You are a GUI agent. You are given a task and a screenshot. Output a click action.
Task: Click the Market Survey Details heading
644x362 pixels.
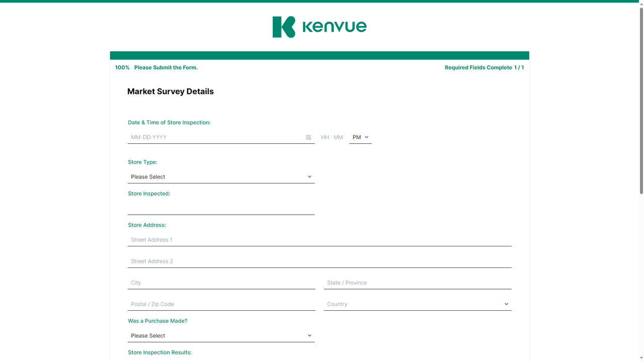pyautogui.click(x=170, y=91)
